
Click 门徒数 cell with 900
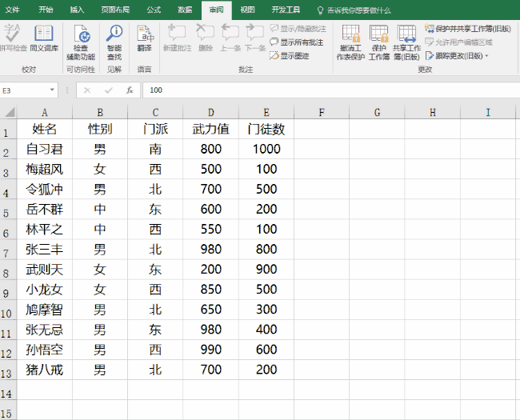(266, 270)
